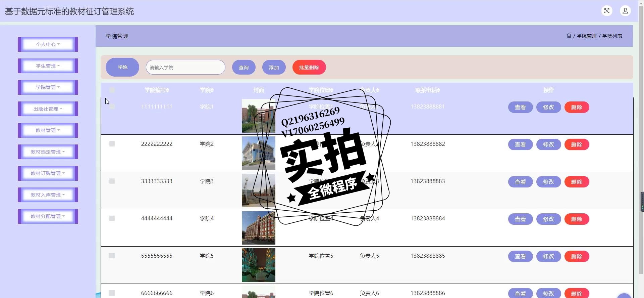Click the 添加 button
Viewport: 644px width, 298px height.
tap(274, 67)
